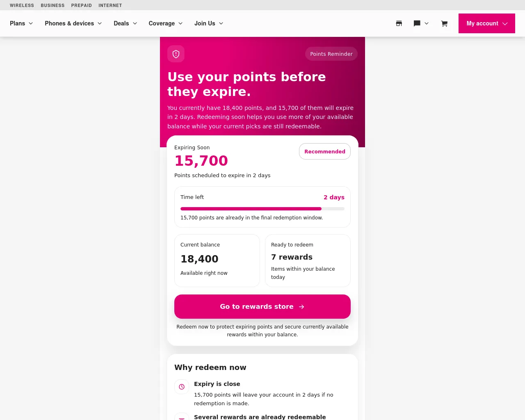Open the Phones & devices dropdown
525x420 pixels.
[73, 23]
